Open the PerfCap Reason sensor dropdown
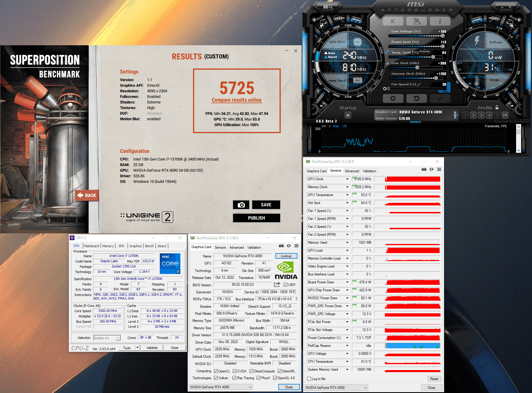The height and width of the screenshot is (393, 532). point(347,346)
